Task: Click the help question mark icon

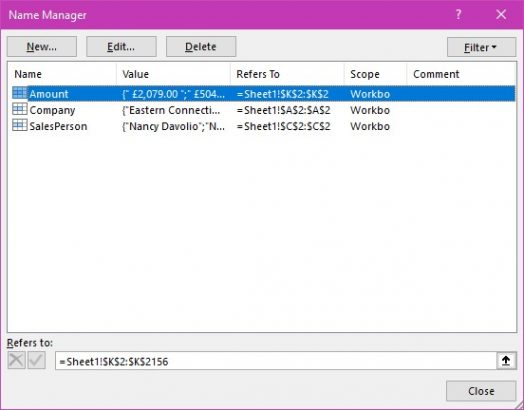Action: click(x=458, y=14)
